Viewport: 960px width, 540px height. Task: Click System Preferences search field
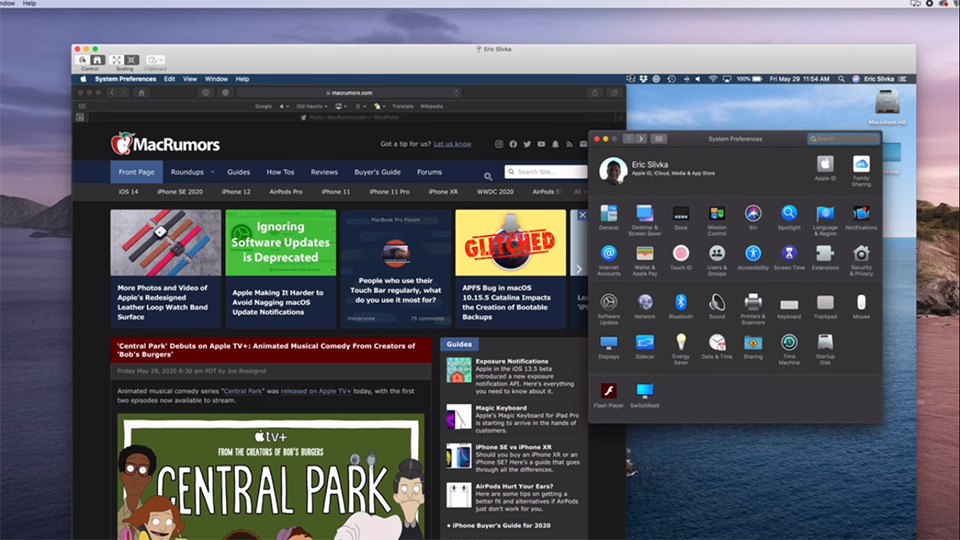tap(844, 139)
